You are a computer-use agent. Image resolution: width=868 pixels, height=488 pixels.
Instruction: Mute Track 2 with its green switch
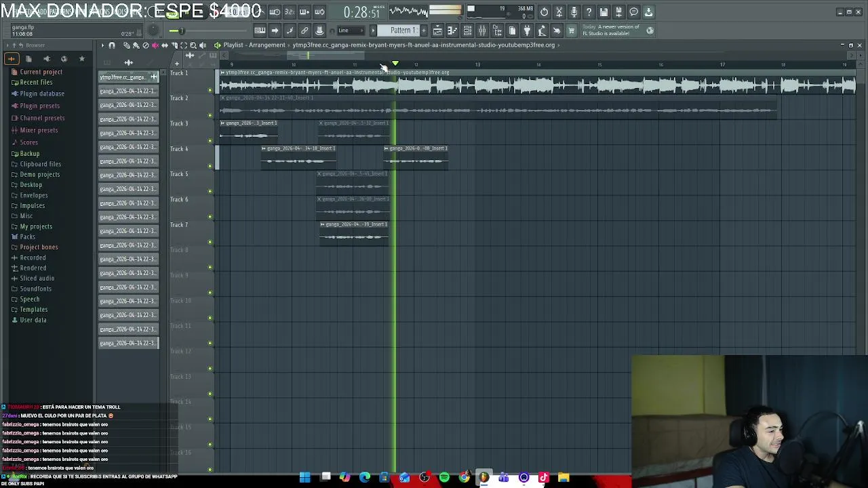(x=210, y=115)
